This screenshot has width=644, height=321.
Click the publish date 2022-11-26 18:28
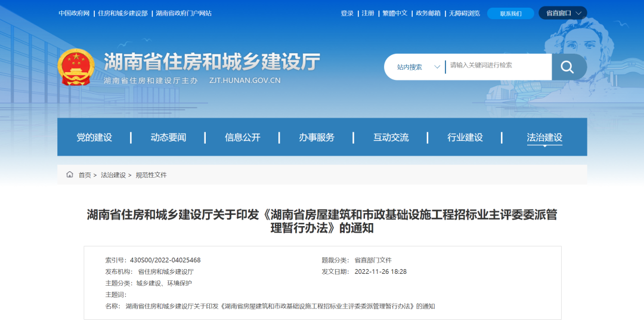coord(380,271)
